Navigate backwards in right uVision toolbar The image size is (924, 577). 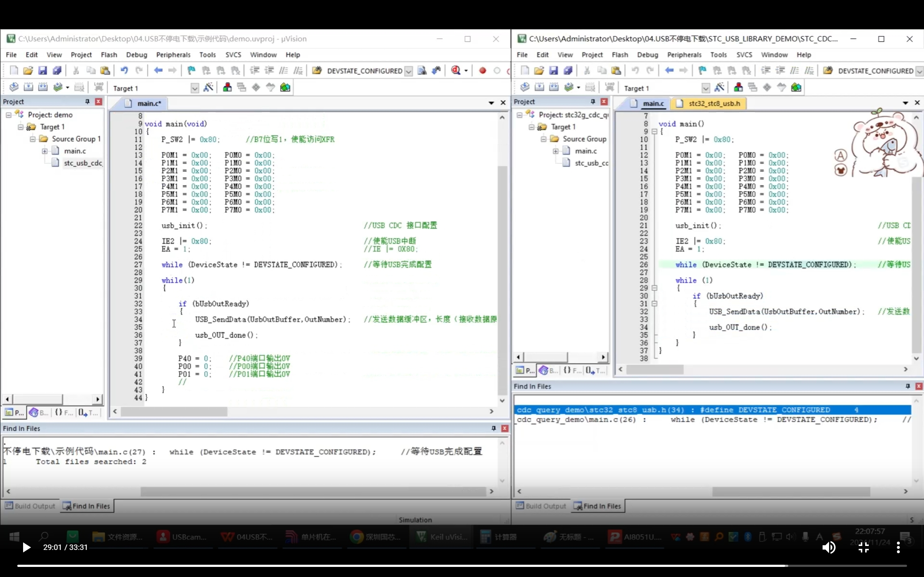669,71
